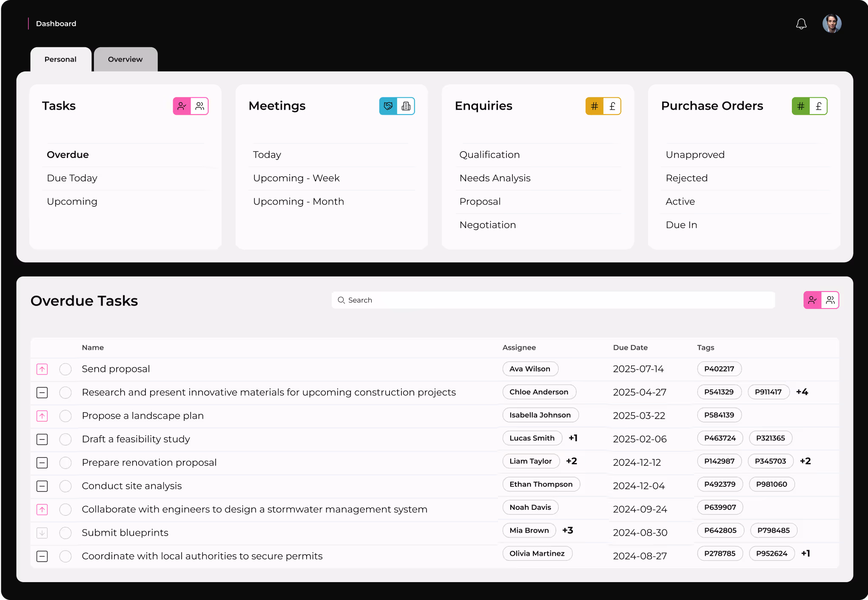Mark Send proposal task as complete
This screenshot has height=600, width=868.
[65, 369]
